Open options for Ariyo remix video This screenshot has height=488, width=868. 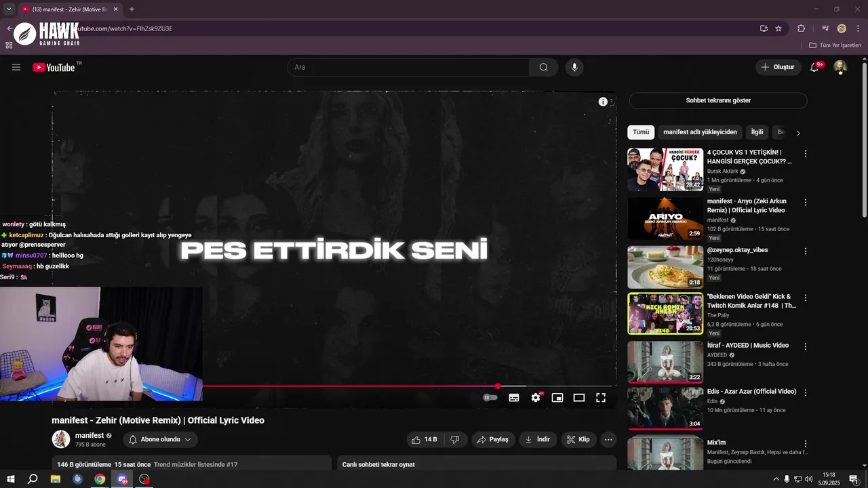click(806, 203)
